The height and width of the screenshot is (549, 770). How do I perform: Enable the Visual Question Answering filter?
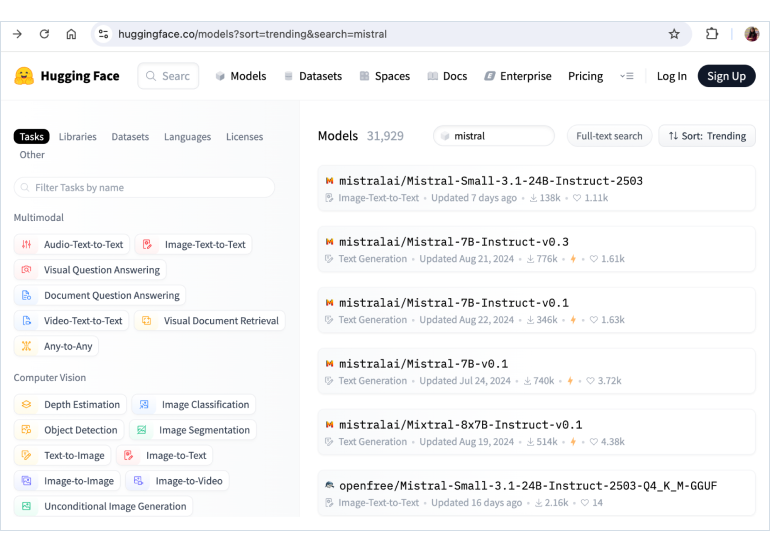(x=90, y=270)
